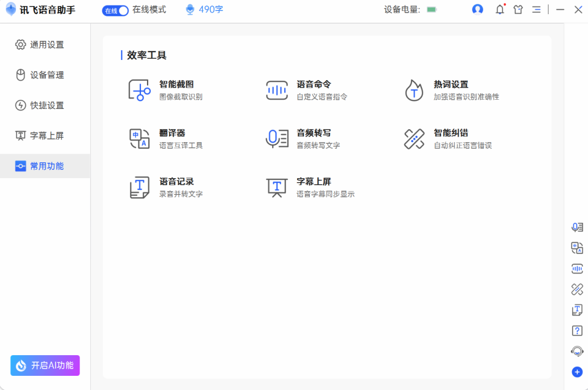Click the notification bell icon
The width and height of the screenshot is (588, 390).
(499, 9)
